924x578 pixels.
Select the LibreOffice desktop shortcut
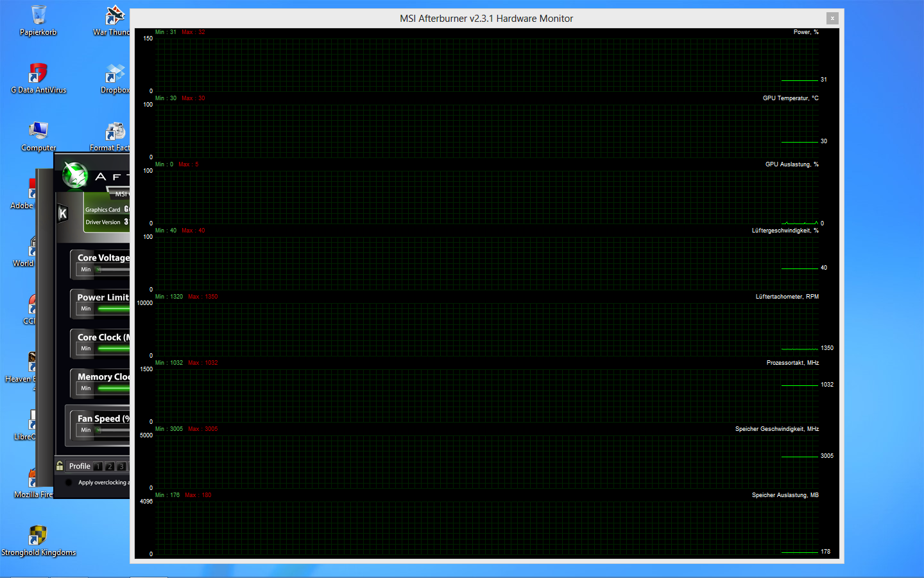coord(26,425)
